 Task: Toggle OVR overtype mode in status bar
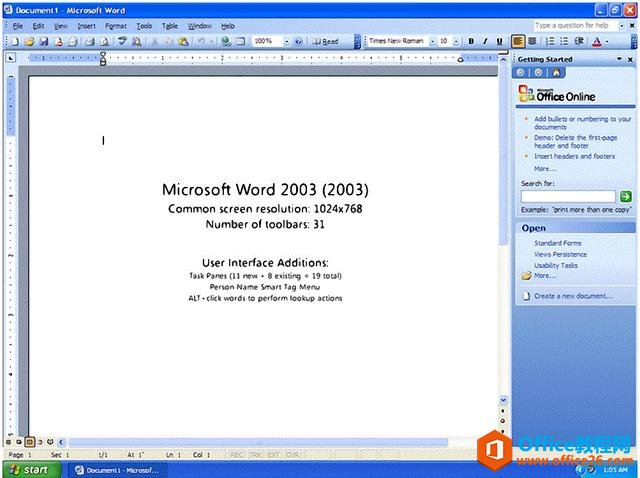tap(292, 454)
